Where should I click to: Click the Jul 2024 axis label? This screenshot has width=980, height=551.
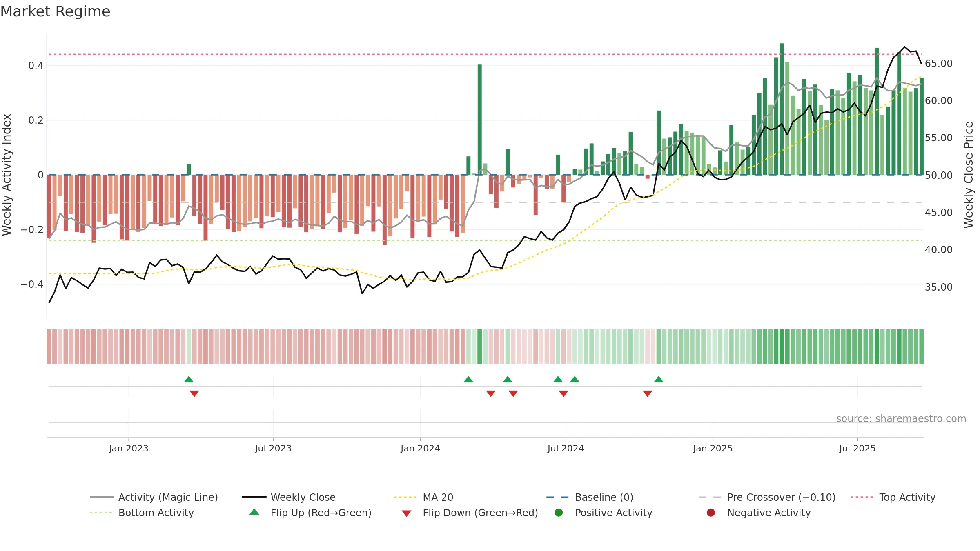click(x=566, y=448)
